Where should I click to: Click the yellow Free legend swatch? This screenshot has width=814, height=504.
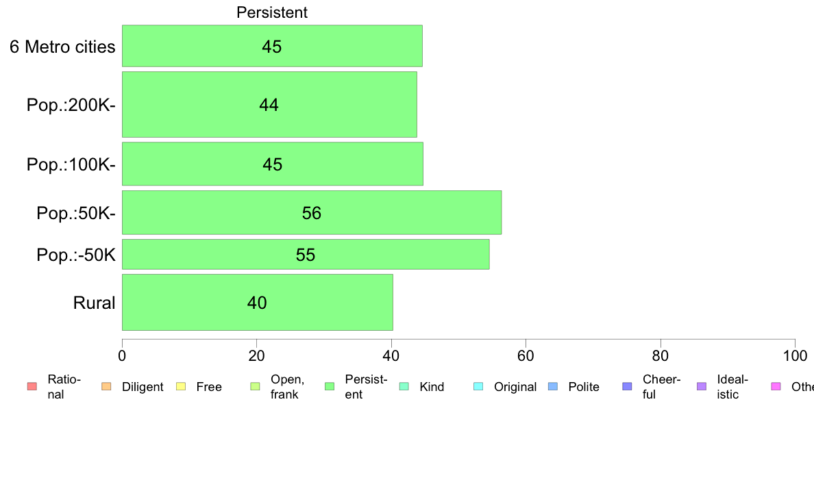tap(181, 387)
